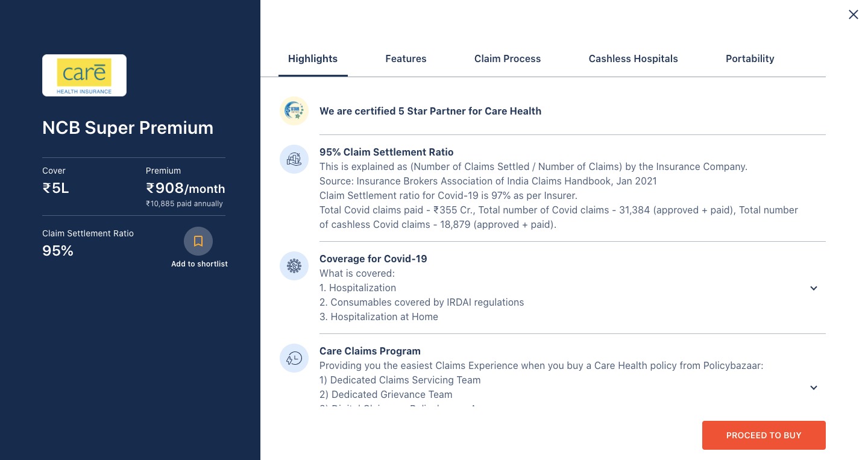Click the certified 5 Star Partner text
This screenshot has height=460, width=868.
430,111
